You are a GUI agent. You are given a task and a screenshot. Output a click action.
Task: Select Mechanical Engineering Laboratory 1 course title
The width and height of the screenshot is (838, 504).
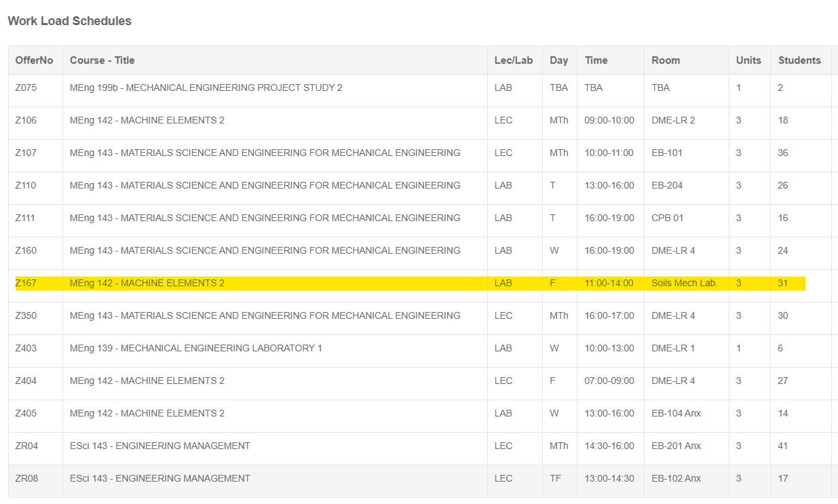point(195,348)
